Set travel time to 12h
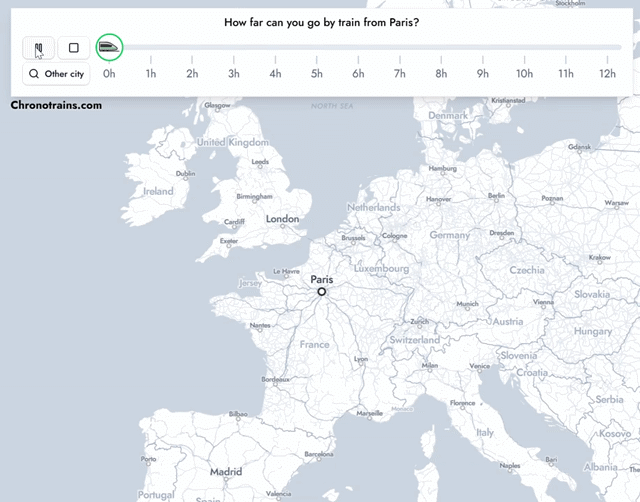Screen dimensions: 640x502 (x=607, y=73)
